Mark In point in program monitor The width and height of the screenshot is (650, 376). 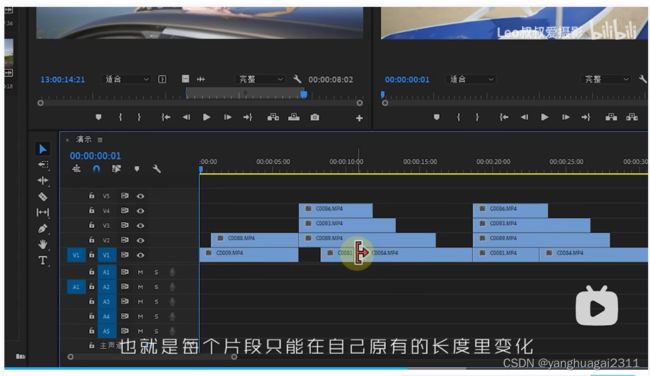point(458,117)
